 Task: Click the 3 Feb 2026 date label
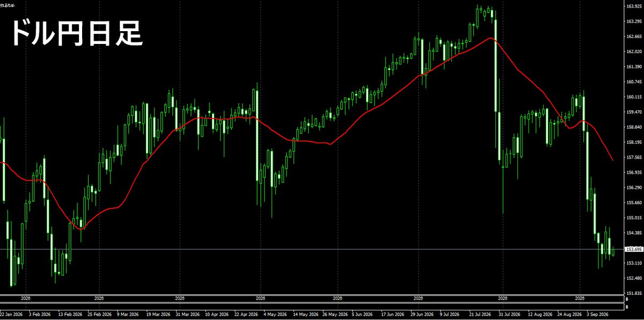(x=40, y=314)
